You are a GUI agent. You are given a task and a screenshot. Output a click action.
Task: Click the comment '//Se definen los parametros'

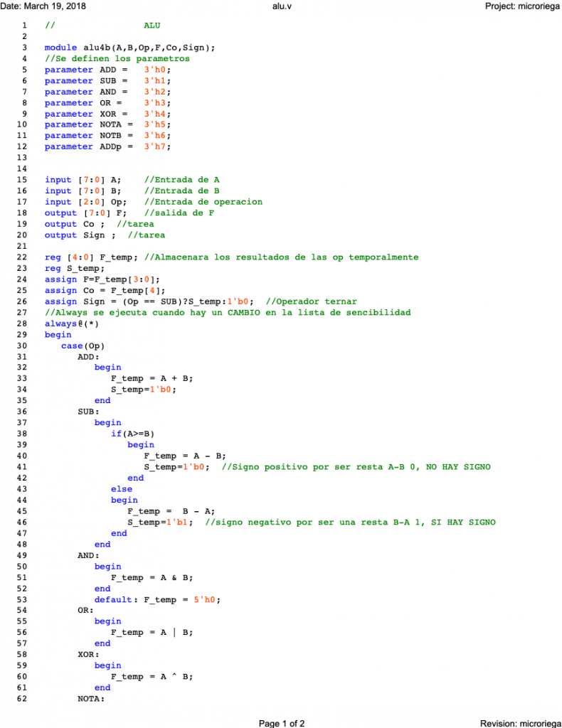[117, 59]
